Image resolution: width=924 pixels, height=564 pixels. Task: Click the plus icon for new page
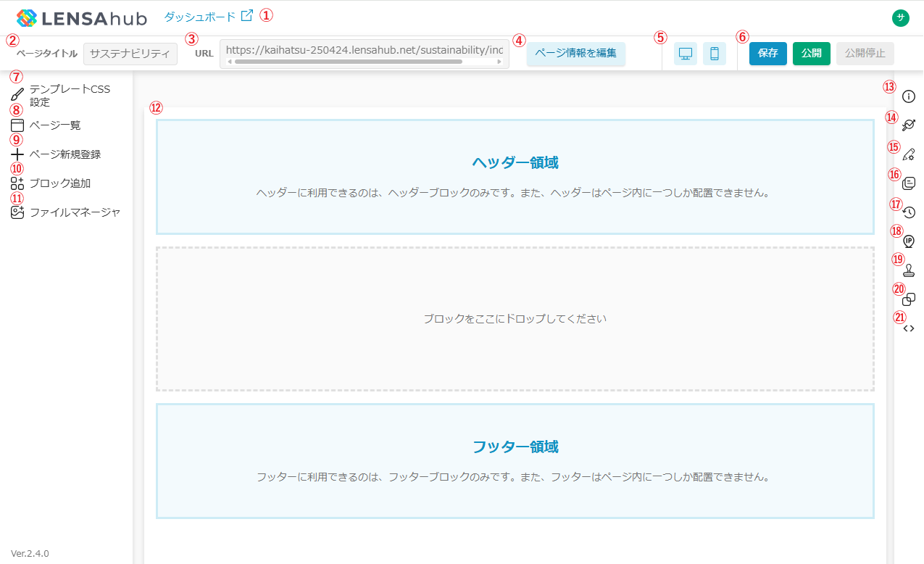click(17, 154)
